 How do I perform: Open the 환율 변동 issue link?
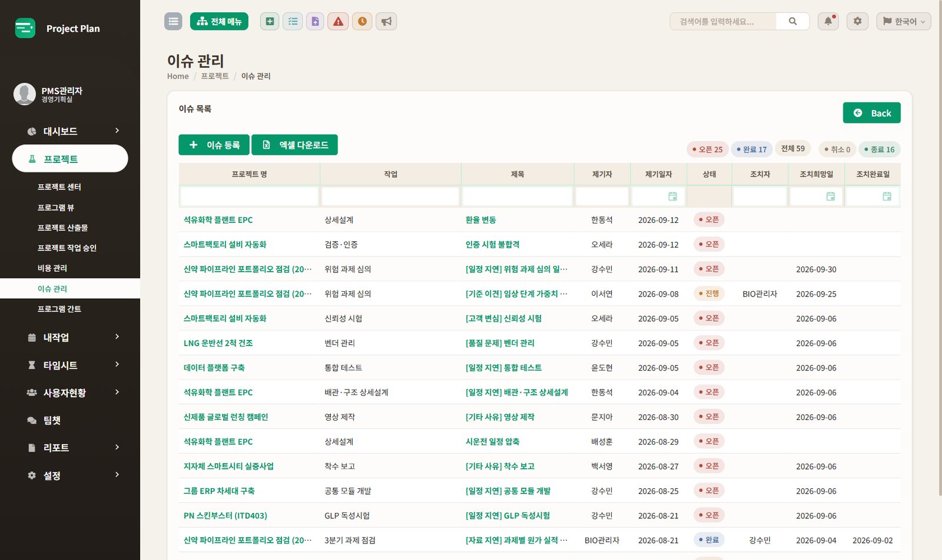(x=480, y=220)
